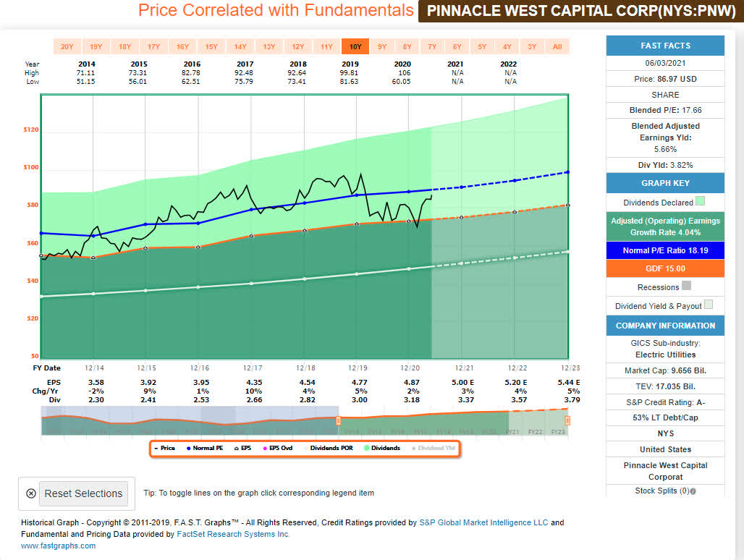Select the 19Y time range tab
This screenshot has width=744, height=560.
(x=96, y=46)
